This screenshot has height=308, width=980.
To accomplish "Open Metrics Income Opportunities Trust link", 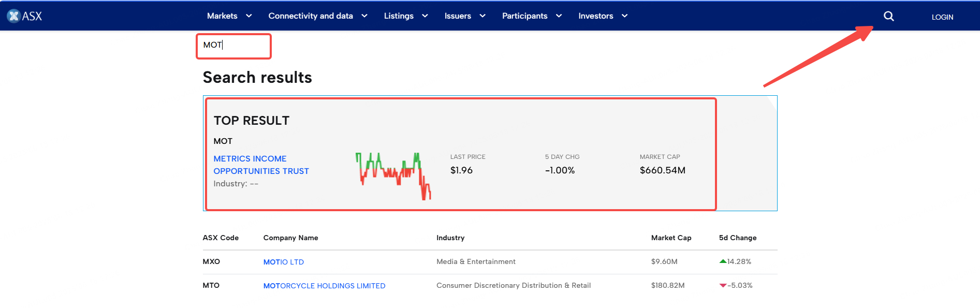I will 261,165.
